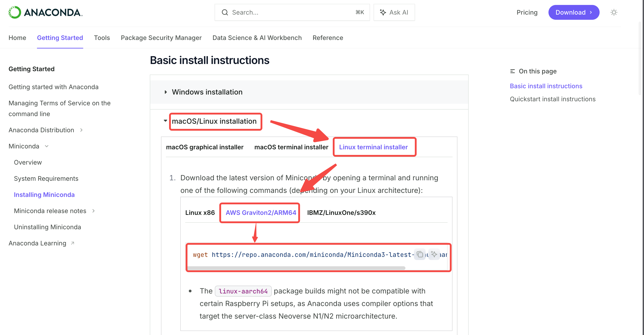The image size is (644, 335).
Task: Click the Getting Started sidebar heading
Action: 31,69
